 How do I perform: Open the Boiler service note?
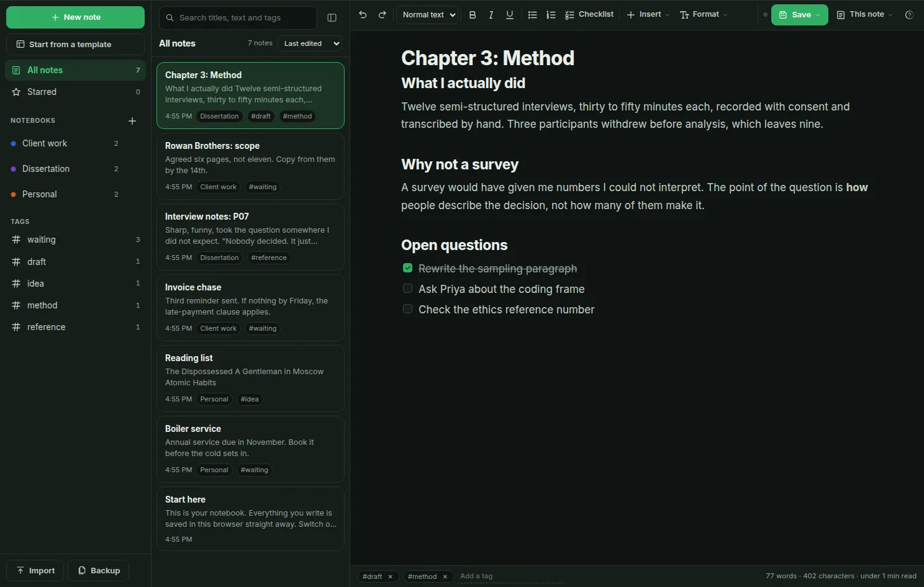tap(250, 449)
